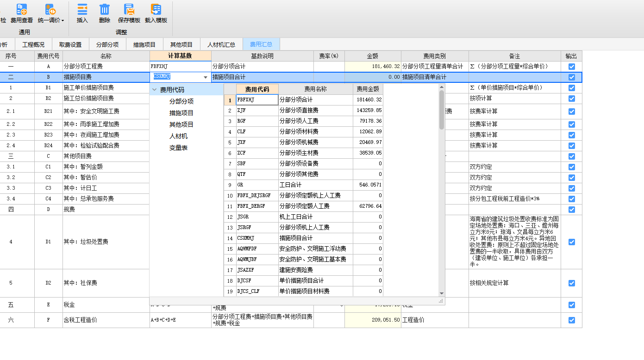Open the 其他项目 tab
The height and width of the screenshot is (360, 644).
181,44
